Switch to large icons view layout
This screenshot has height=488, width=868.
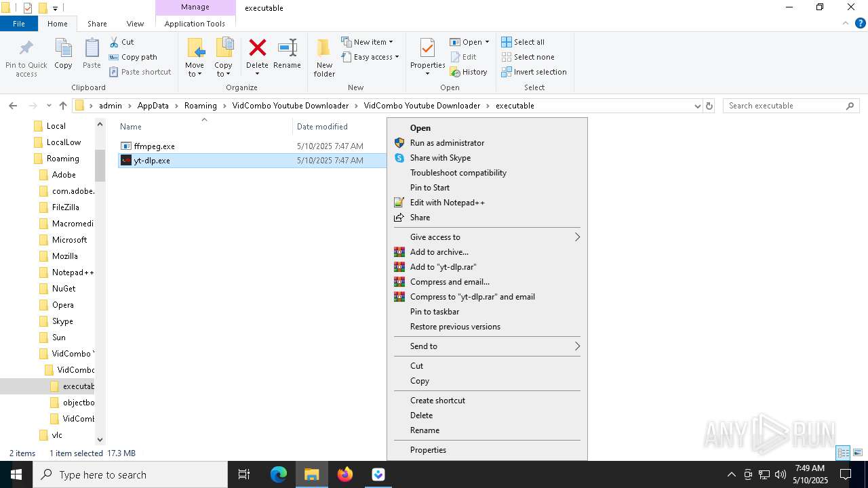[858, 453]
